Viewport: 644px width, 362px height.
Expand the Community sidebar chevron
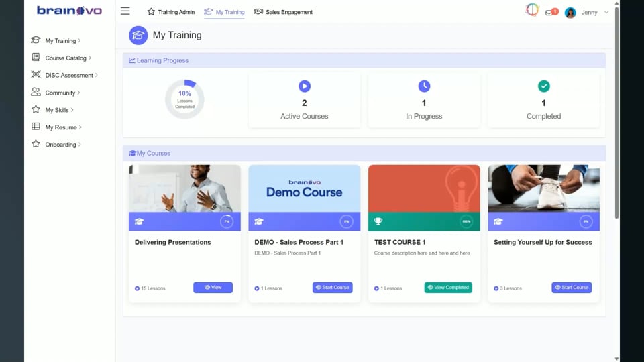point(79,93)
